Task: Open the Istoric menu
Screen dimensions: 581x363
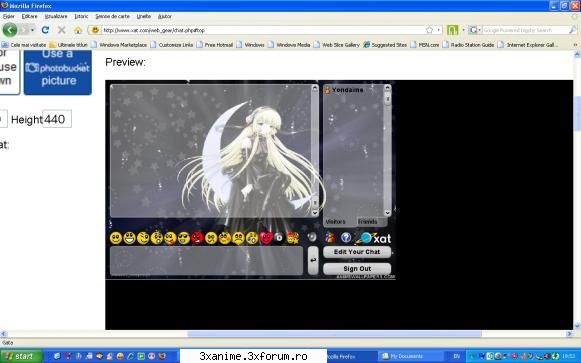Action: (x=81, y=16)
